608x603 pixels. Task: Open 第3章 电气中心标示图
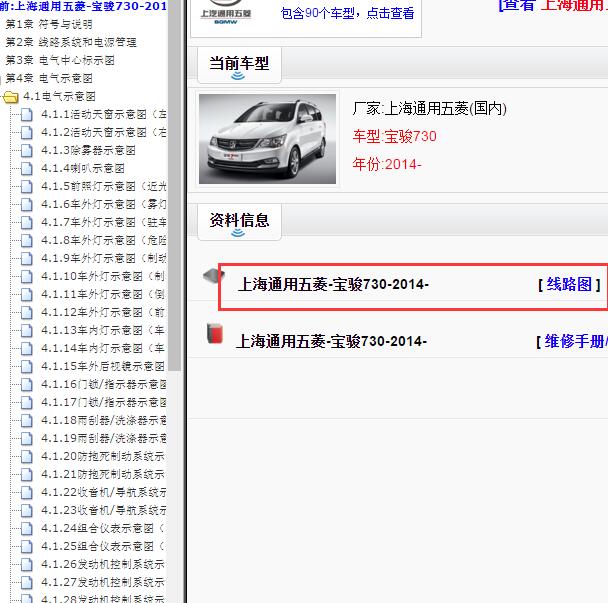click(x=60, y=60)
